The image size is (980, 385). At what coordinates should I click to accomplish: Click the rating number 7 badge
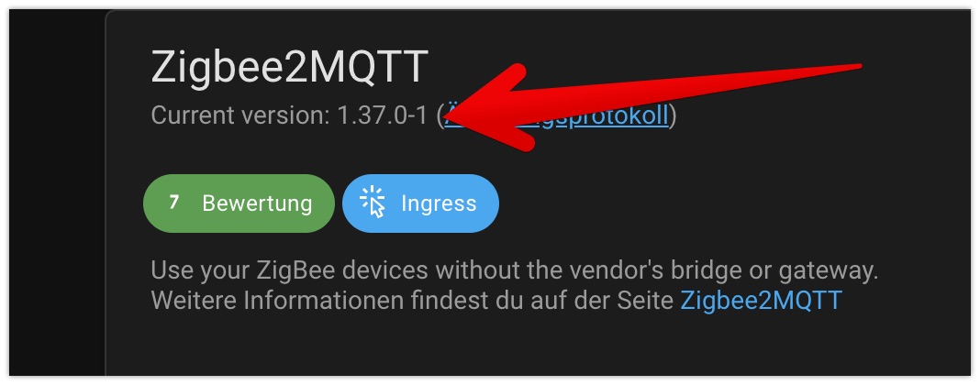(174, 203)
